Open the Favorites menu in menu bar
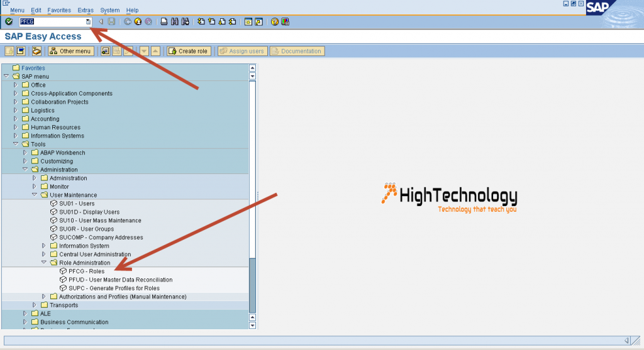The height and width of the screenshot is (350, 644). click(x=59, y=10)
